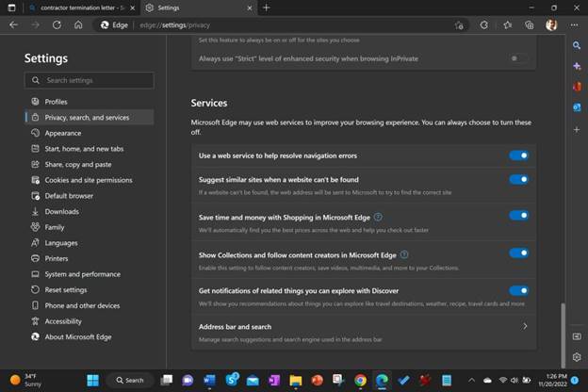Screen dimensions: 588x392
Task: Show hidden system tray icons chevron
Action: coord(471,381)
